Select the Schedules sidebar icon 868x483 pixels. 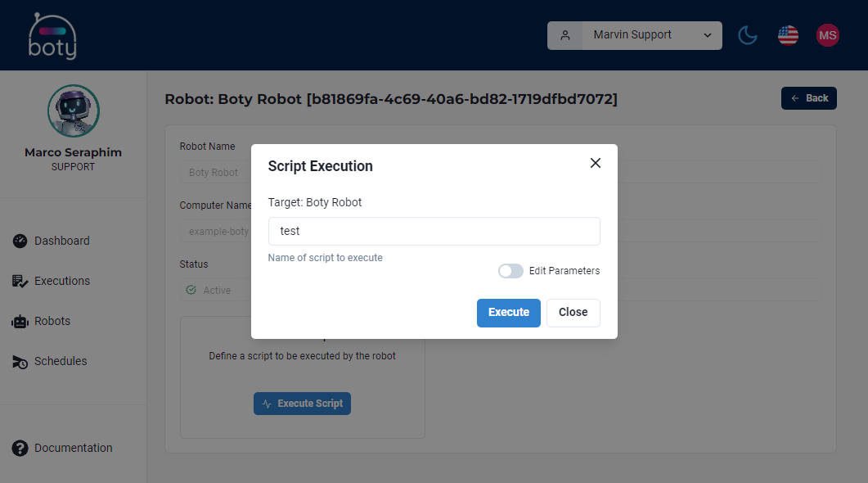coord(20,361)
